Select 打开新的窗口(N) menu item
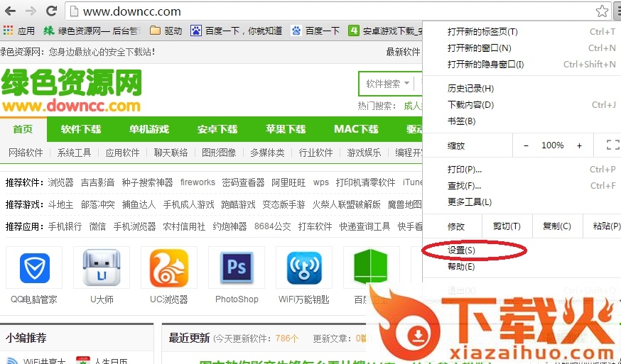The image size is (621, 364). 522,48
